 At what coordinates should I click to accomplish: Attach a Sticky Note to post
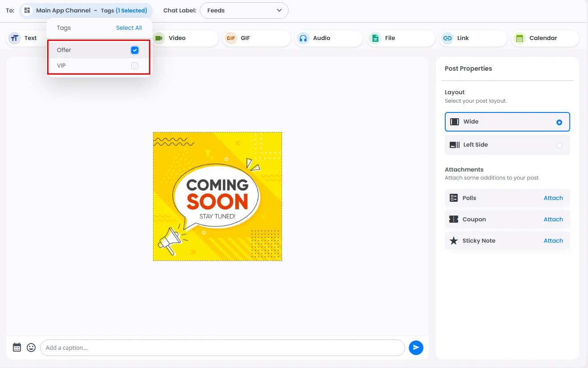(x=553, y=241)
